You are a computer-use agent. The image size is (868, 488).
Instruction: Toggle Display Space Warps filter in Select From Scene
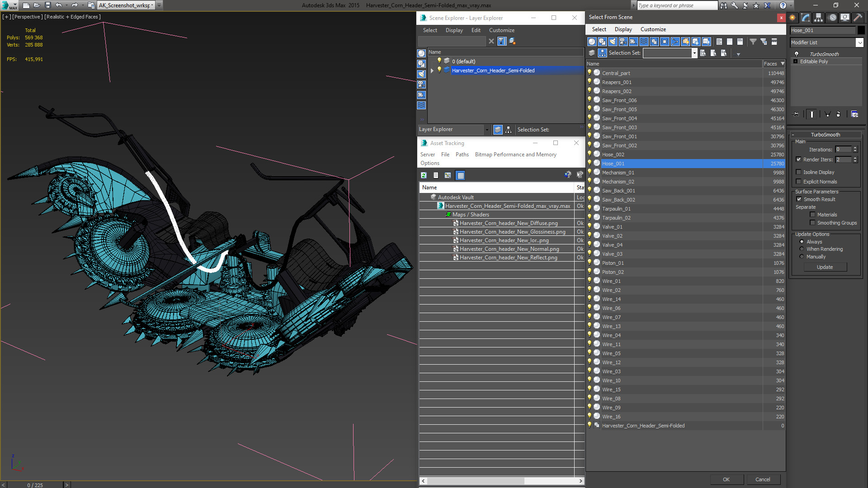click(644, 42)
